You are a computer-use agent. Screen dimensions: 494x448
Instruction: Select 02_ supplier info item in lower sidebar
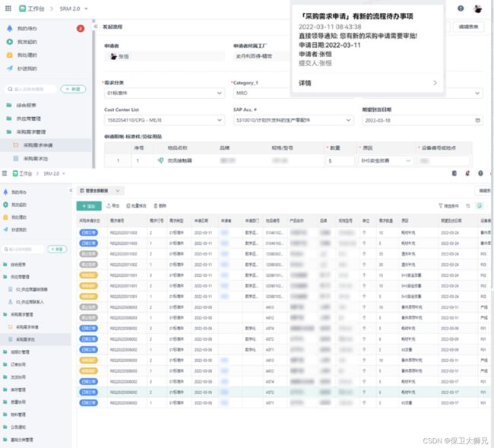click(27, 289)
